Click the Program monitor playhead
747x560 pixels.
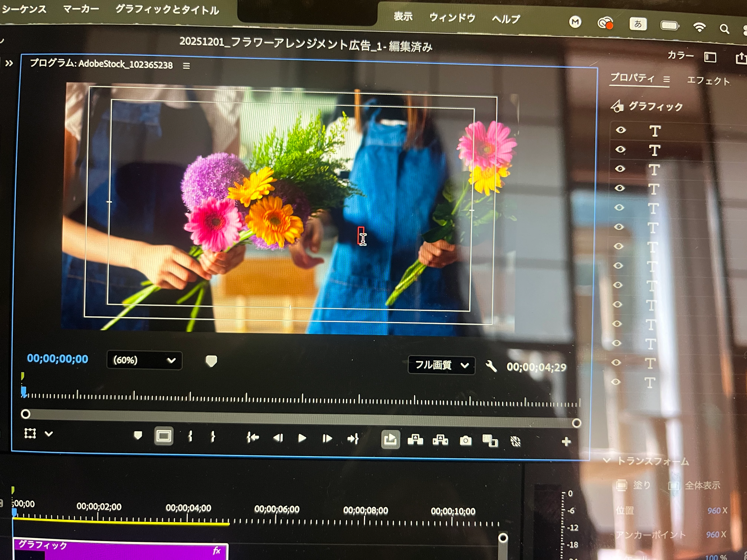[x=24, y=391]
